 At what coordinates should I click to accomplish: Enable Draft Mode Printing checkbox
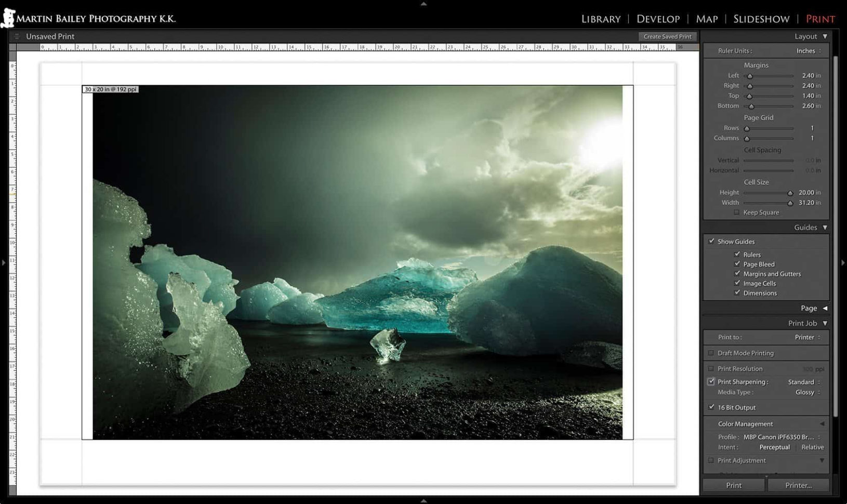711,353
